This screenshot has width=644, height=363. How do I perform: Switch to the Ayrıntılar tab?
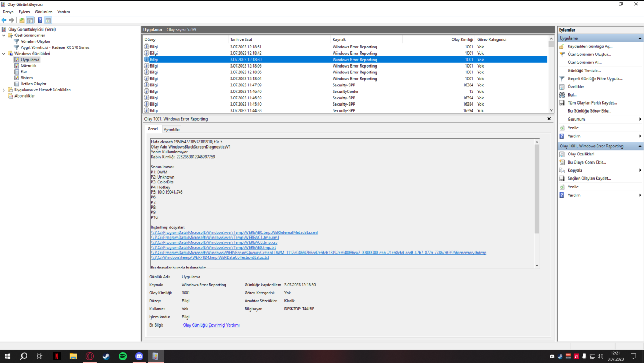172,129
